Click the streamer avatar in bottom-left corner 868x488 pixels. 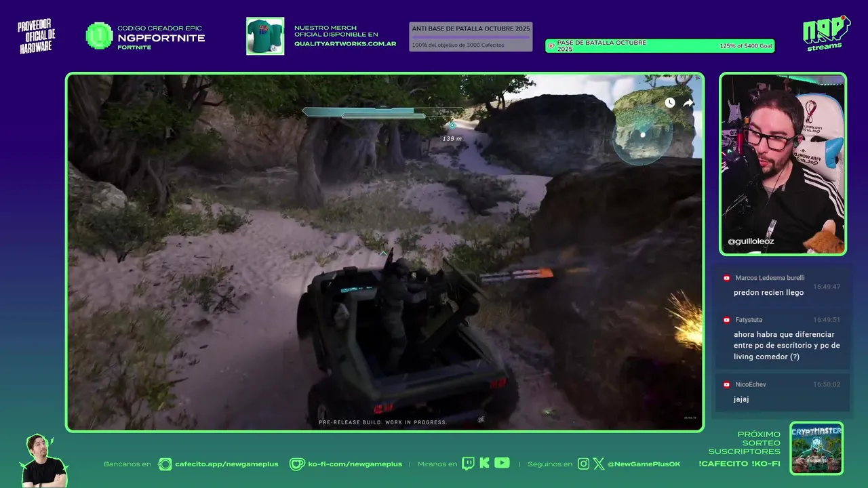pyautogui.click(x=43, y=461)
